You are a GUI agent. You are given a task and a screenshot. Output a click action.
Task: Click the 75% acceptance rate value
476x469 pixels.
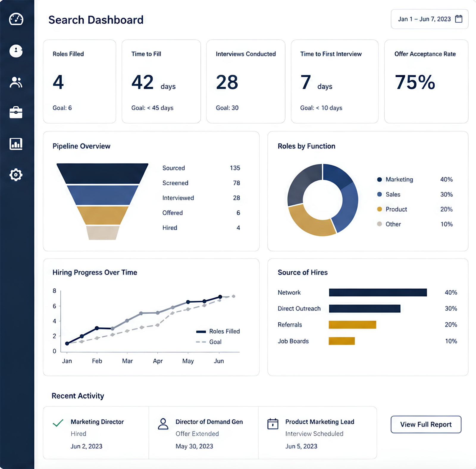[x=415, y=82]
